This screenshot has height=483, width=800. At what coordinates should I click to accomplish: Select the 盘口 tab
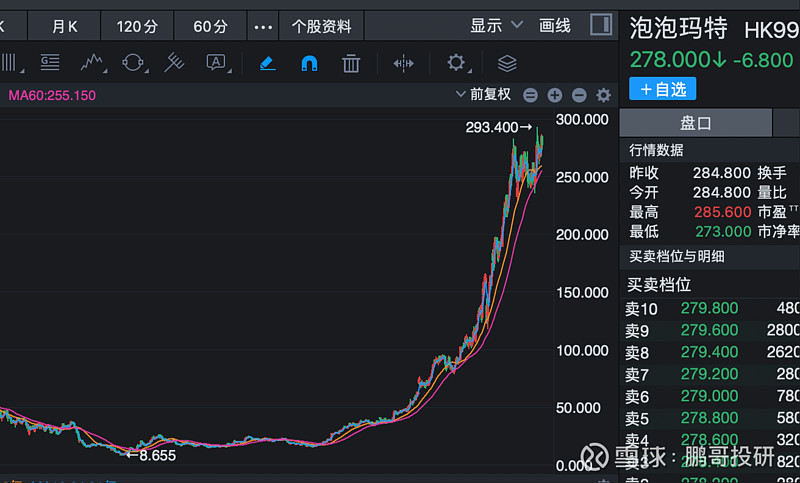click(695, 123)
